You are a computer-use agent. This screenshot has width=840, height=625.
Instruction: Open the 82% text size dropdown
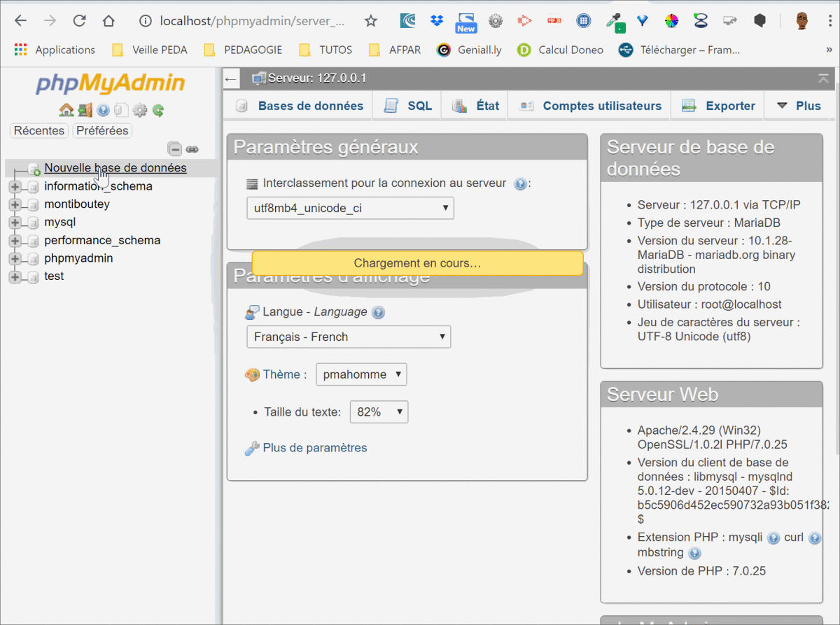pos(379,412)
